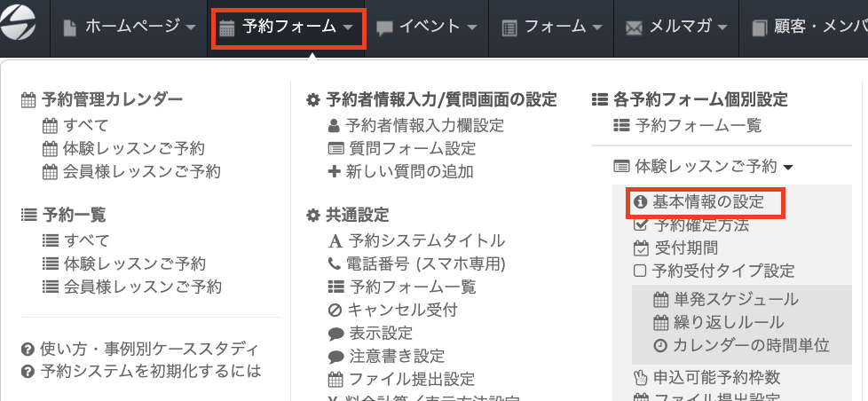Open the 予約フォーム dropdown menu
This screenshot has height=401, width=868.
point(288,28)
